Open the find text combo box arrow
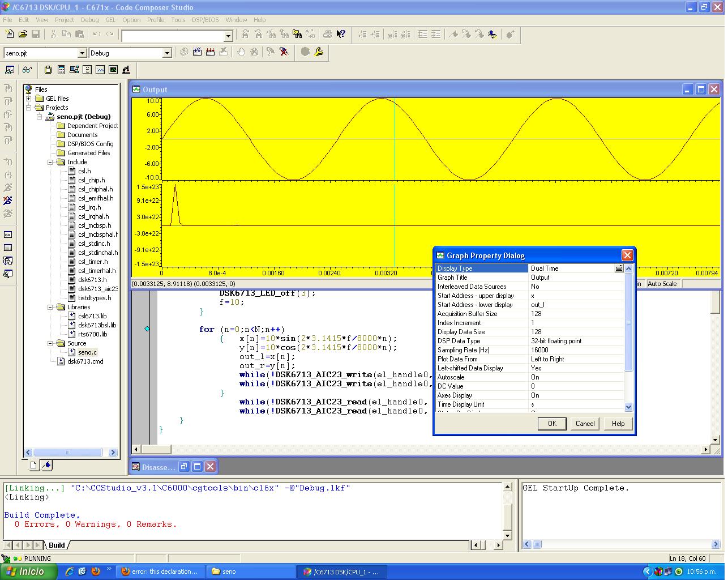The height and width of the screenshot is (580, 728). click(x=228, y=36)
